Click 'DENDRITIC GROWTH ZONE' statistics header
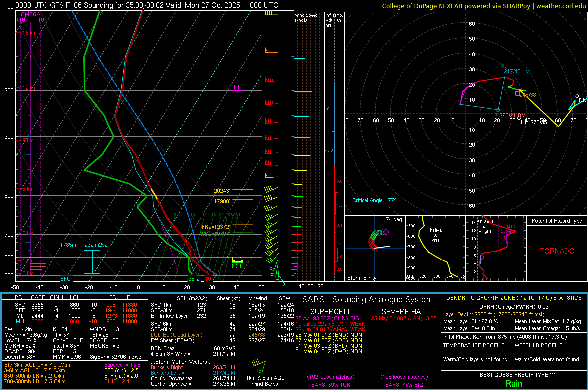588x390 pixels. point(514,298)
